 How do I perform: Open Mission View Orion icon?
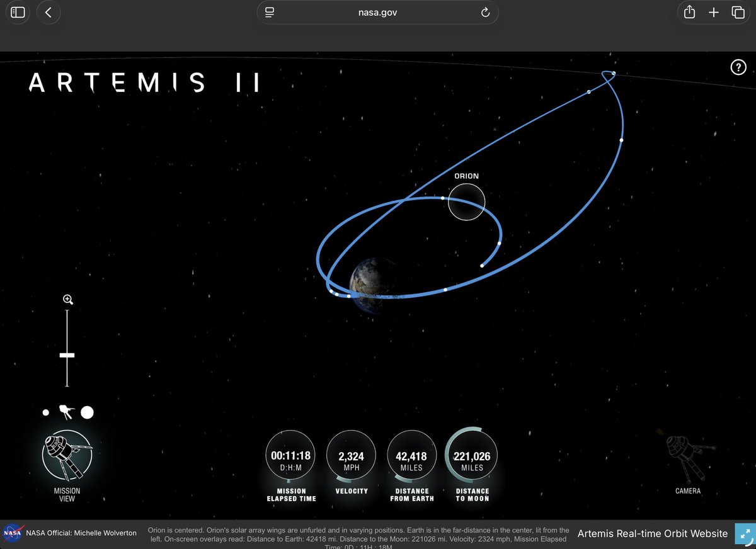67,455
